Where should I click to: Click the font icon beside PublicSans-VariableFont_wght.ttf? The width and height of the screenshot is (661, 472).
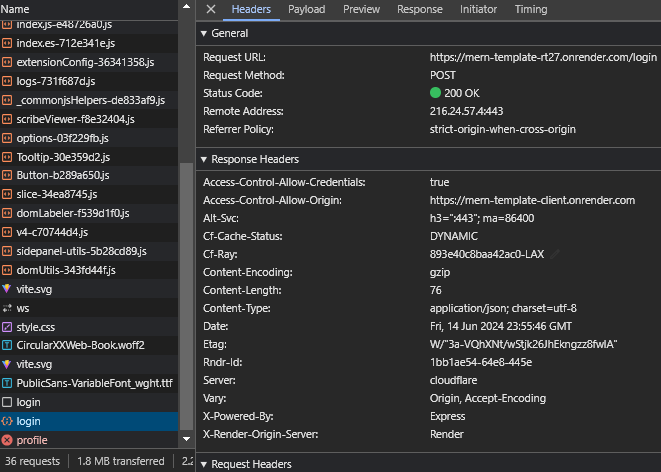(7, 383)
